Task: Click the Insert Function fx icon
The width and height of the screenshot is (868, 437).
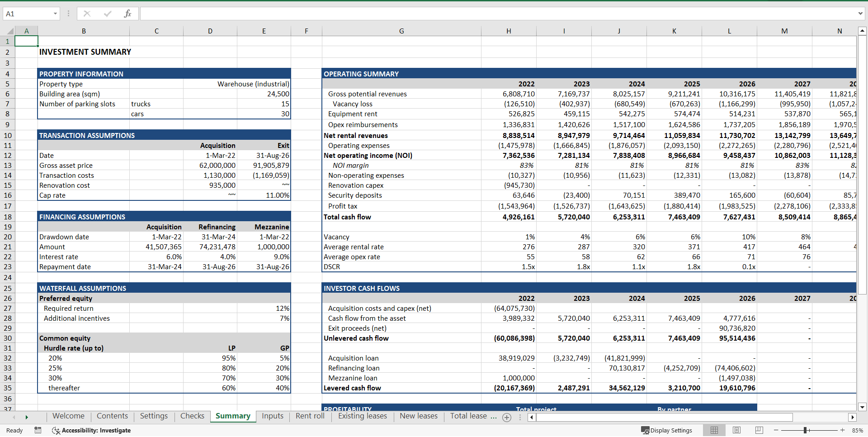Action: pos(127,14)
